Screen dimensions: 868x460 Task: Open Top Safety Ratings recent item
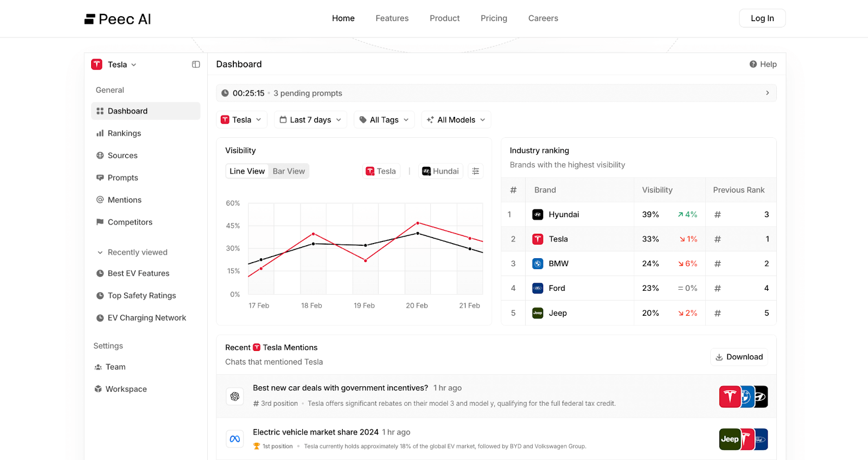pos(142,296)
